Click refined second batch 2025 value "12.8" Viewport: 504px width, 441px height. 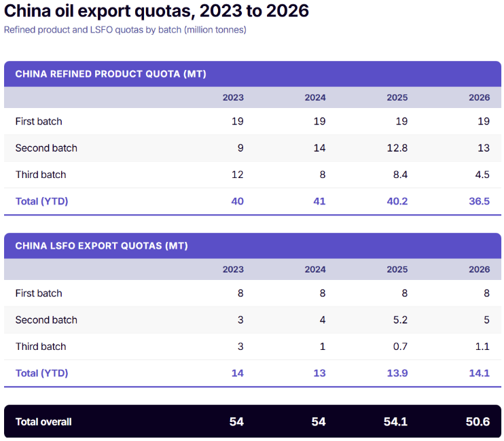tap(397, 148)
